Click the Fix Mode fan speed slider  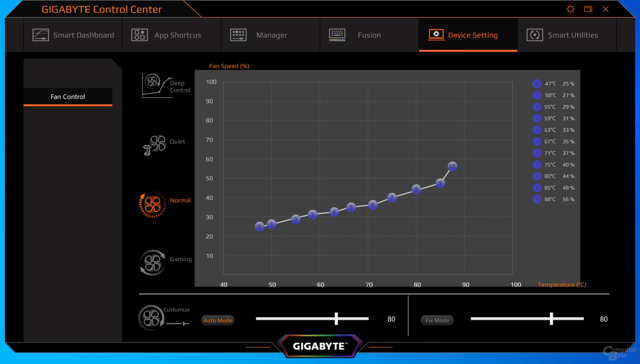point(527,318)
